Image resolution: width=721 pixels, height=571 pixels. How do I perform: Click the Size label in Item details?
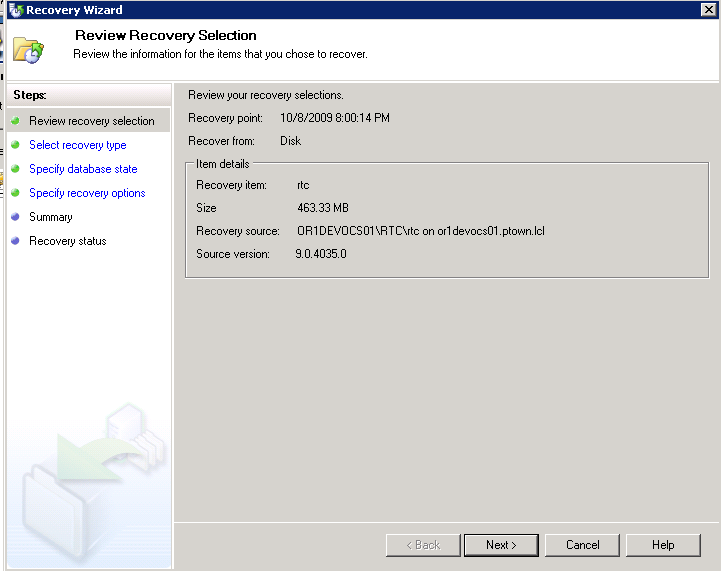click(x=206, y=208)
